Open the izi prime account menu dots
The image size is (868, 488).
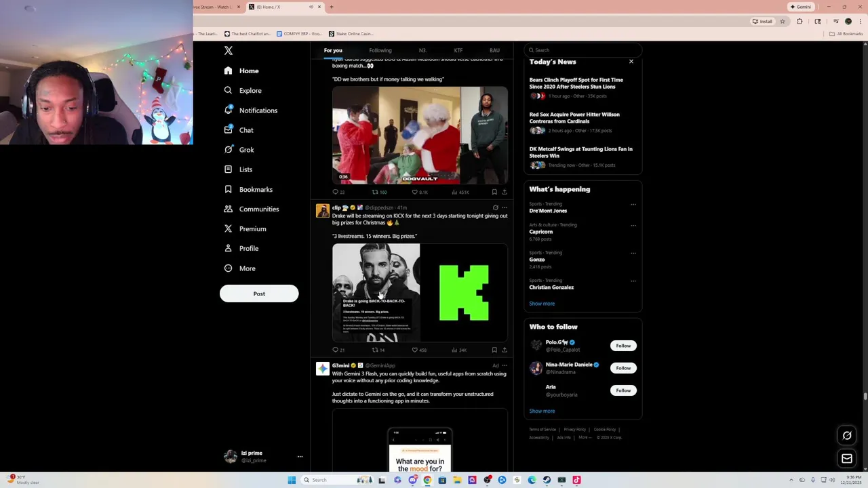(300, 457)
